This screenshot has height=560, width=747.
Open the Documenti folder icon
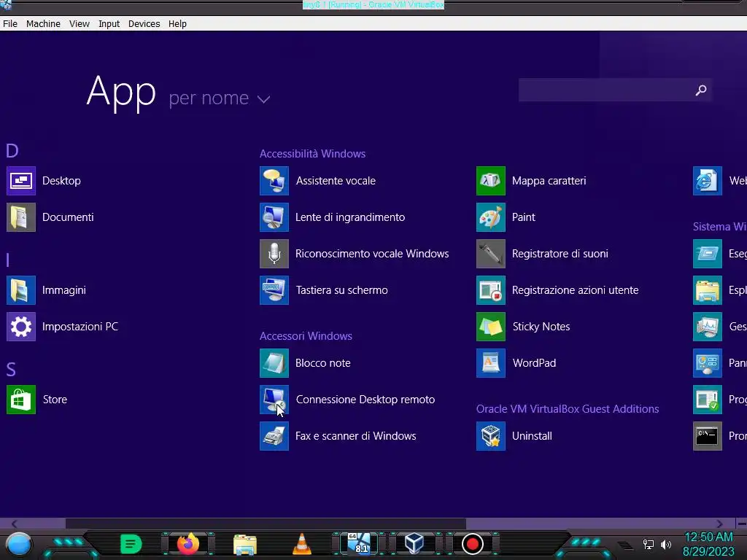pos(21,217)
